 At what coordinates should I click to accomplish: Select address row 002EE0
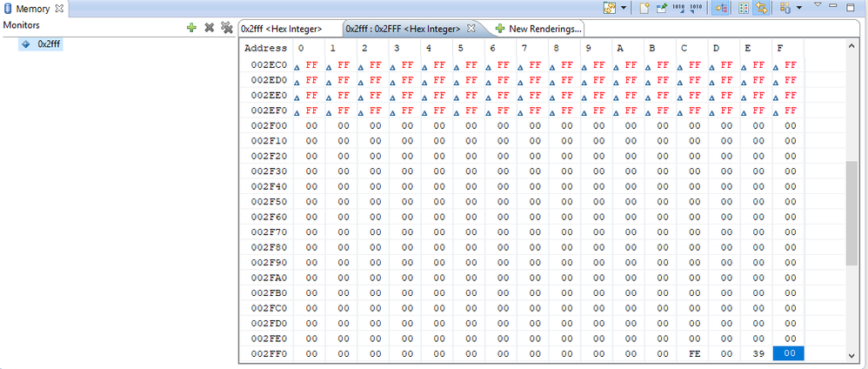point(269,96)
